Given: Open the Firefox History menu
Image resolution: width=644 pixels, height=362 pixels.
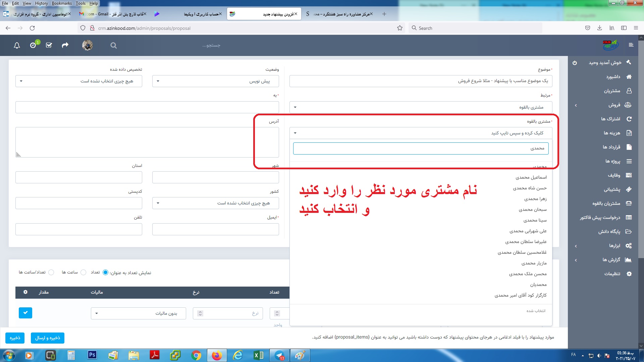Looking at the screenshot, I should click(41, 3).
